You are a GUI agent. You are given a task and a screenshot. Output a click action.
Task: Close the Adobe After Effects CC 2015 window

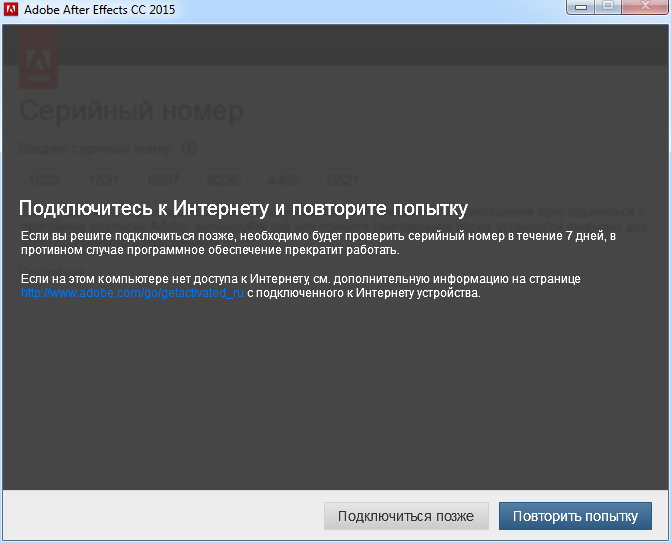(645, 8)
